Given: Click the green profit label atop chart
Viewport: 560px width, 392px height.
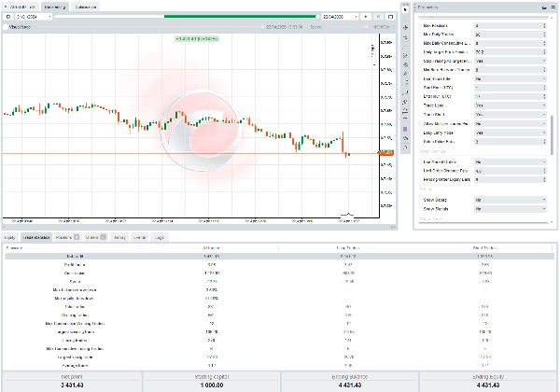Looking at the screenshot, I should (x=197, y=38).
